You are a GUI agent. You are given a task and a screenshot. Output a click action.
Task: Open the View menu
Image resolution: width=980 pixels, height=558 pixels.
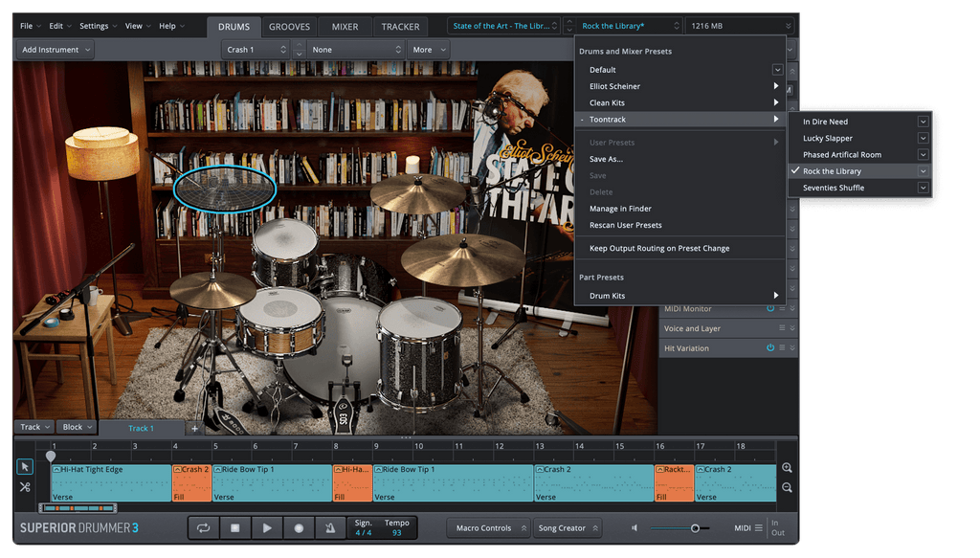click(138, 26)
